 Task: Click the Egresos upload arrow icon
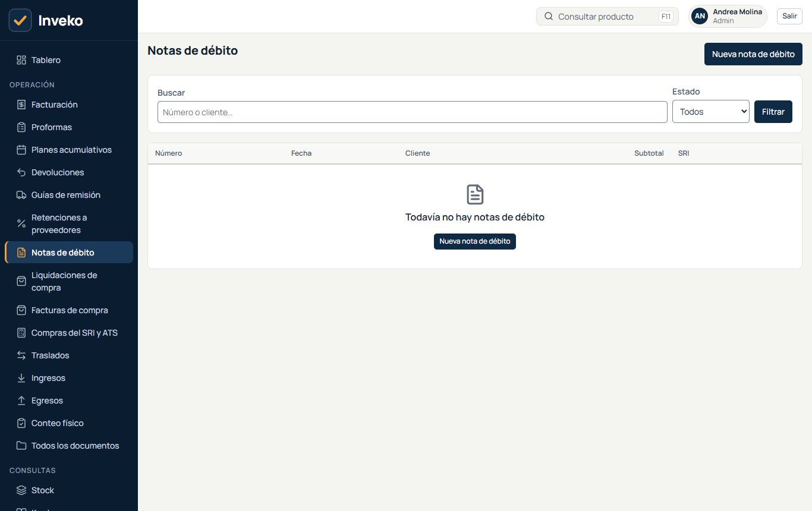pos(21,400)
